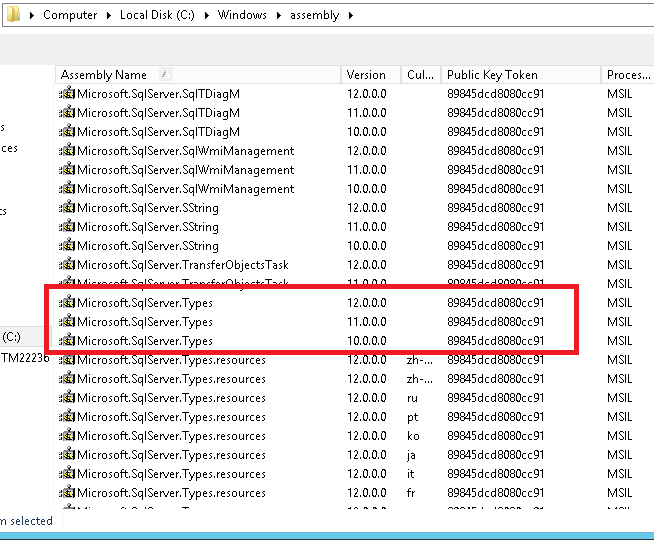Screen dimensions: 654x540
Task: Click MSIL cell of Types 11.0.0.0 row
Action: click(620, 321)
